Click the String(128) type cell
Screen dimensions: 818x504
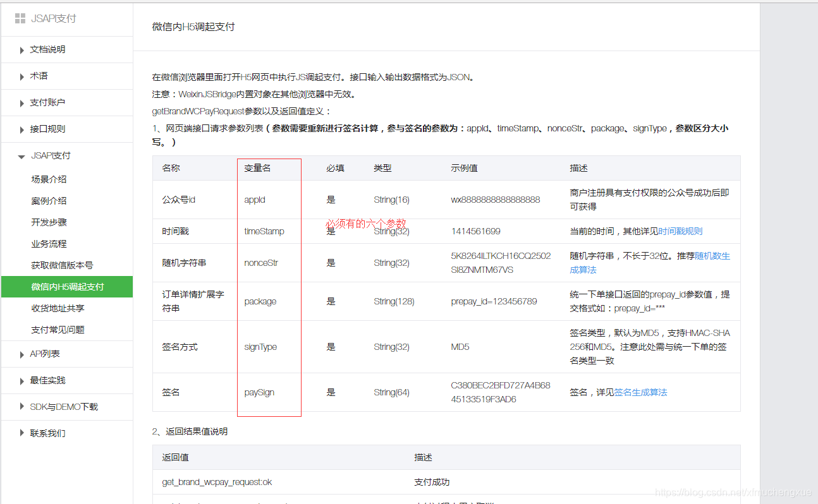click(x=394, y=301)
